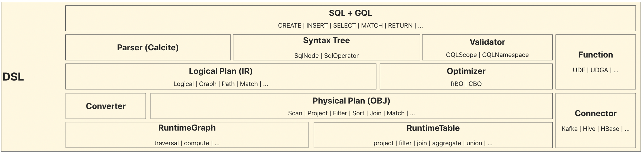Click the Syntax Tree title

tap(326, 41)
